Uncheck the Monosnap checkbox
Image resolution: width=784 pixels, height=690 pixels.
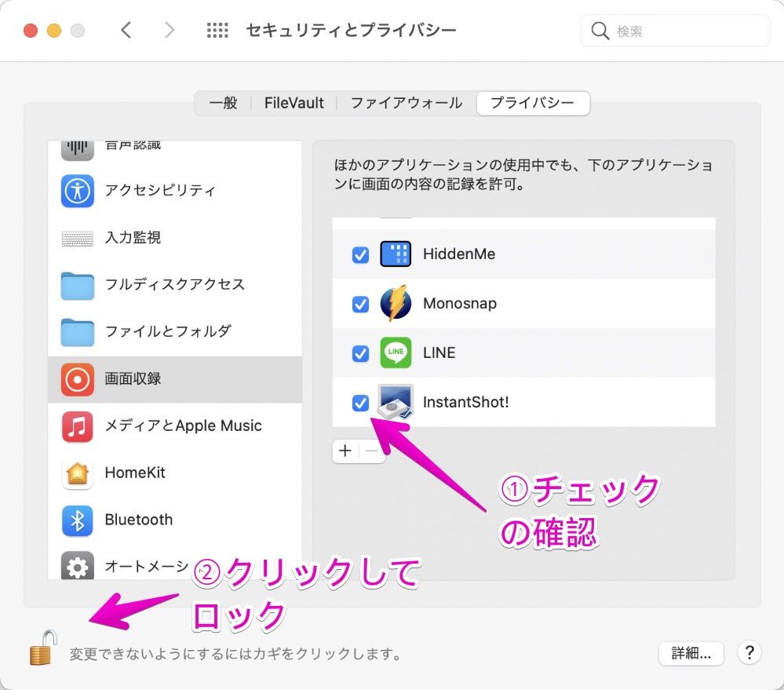click(x=360, y=304)
